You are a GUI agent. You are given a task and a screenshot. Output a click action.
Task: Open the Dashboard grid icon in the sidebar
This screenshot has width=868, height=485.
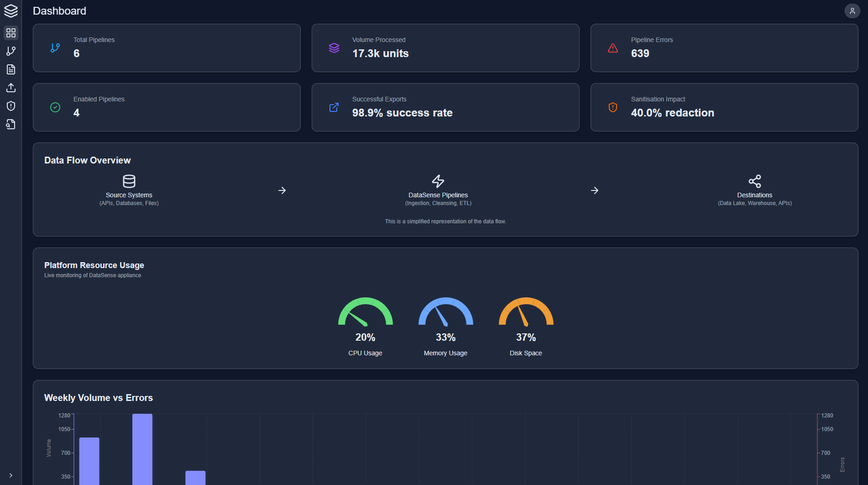click(11, 33)
